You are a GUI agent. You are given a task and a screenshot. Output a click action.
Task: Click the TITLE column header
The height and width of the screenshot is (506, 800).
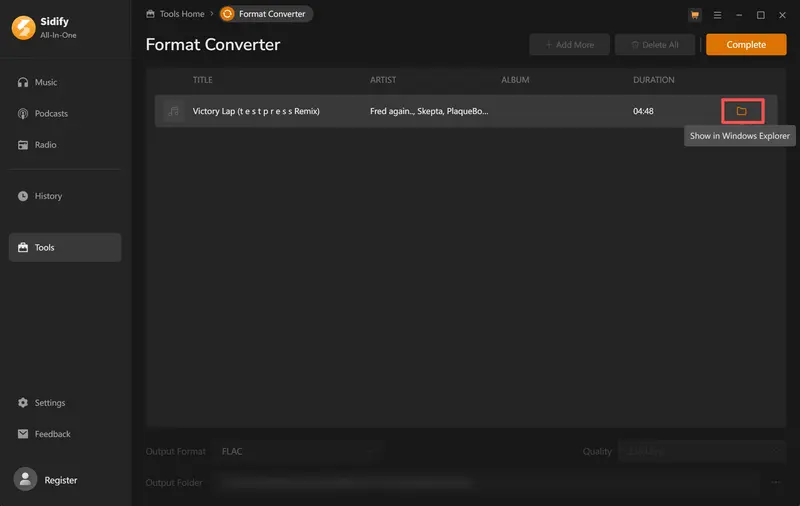pyautogui.click(x=203, y=80)
